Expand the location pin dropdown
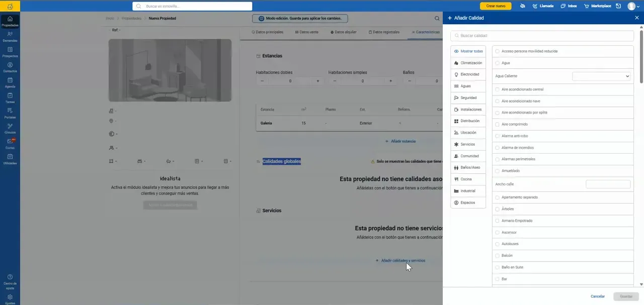The image size is (644, 305). (113, 121)
